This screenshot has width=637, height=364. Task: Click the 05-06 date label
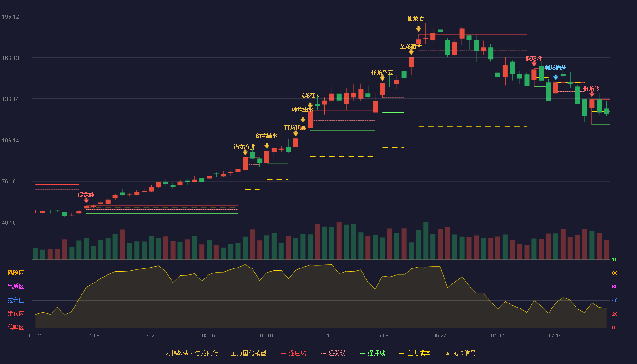[208, 335]
